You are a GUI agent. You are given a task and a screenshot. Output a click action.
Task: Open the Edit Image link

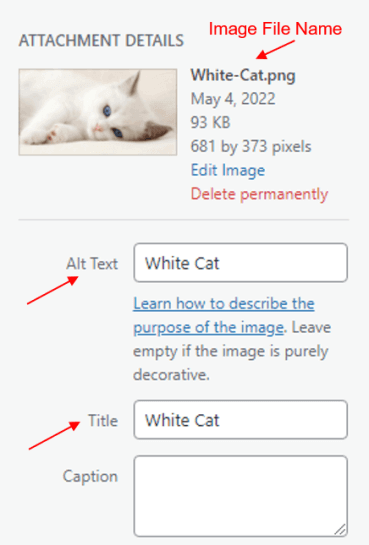(x=228, y=170)
